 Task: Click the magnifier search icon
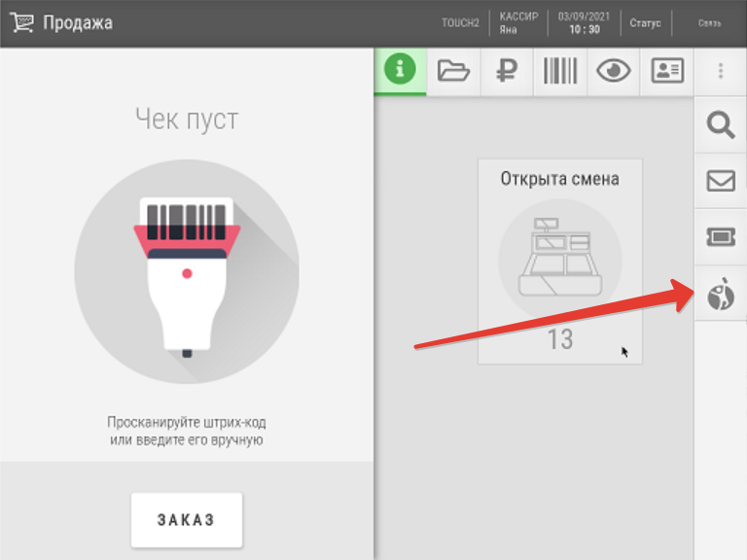(x=721, y=124)
